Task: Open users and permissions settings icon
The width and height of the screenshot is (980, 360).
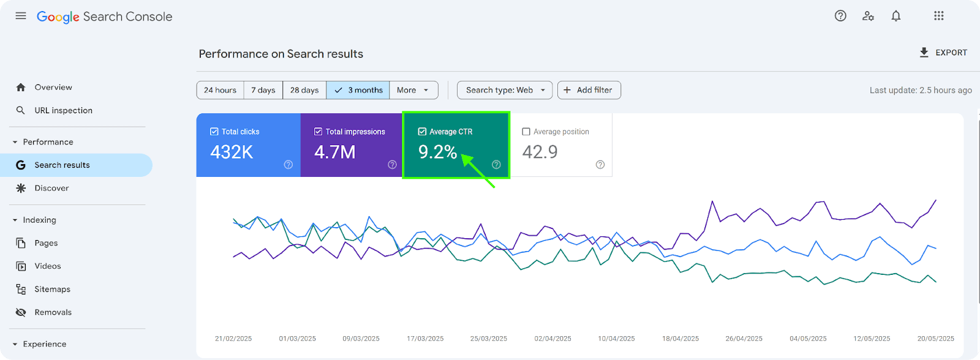Action: point(868,16)
